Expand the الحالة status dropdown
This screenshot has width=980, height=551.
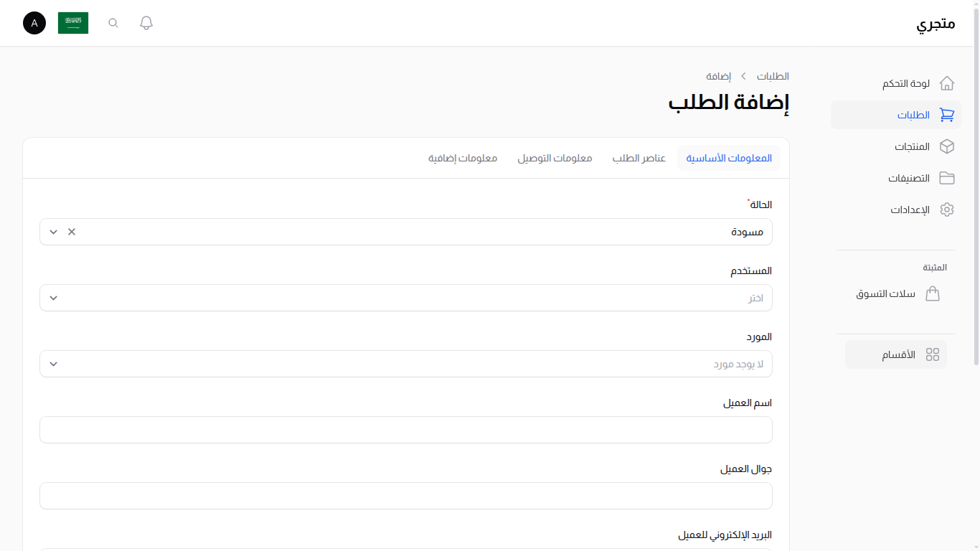click(53, 232)
